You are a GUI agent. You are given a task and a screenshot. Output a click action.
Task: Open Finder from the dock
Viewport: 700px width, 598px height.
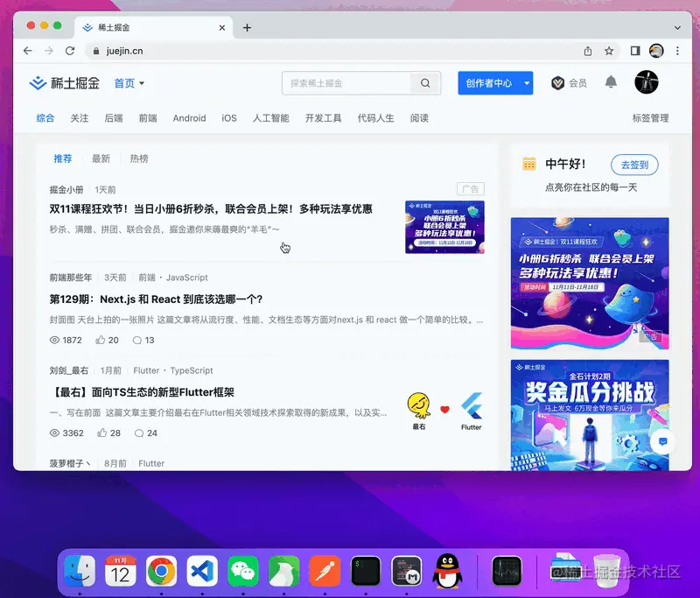pyautogui.click(x=80, y=571)
